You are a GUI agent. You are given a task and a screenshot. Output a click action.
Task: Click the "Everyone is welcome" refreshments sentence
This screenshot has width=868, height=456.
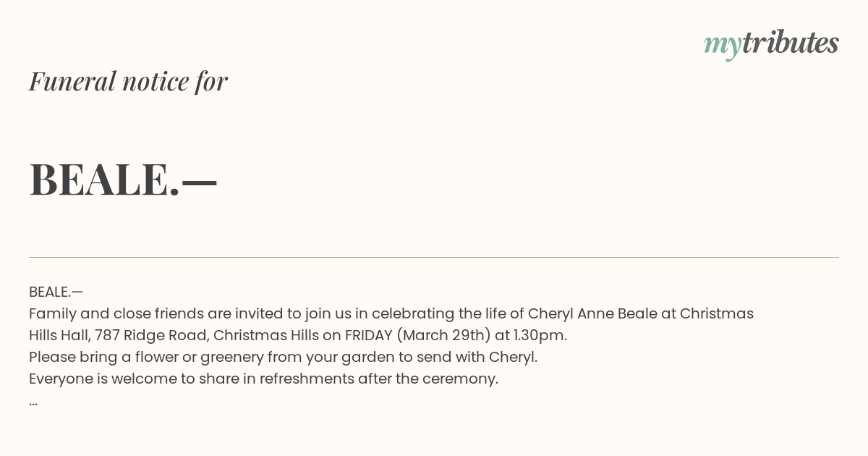(x=263, y=379)
